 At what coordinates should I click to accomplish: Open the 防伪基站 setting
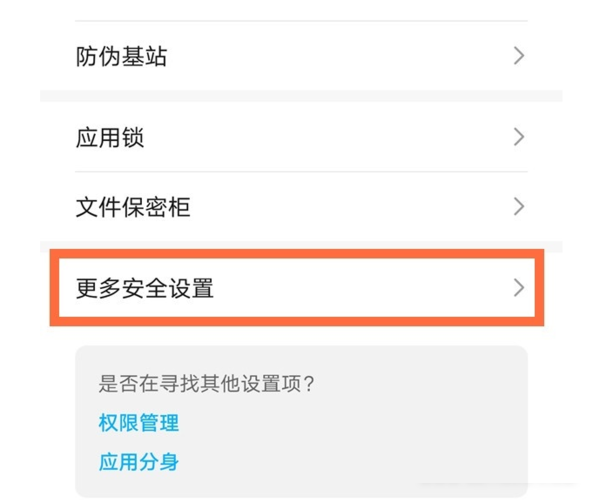(x=300, y=57)
